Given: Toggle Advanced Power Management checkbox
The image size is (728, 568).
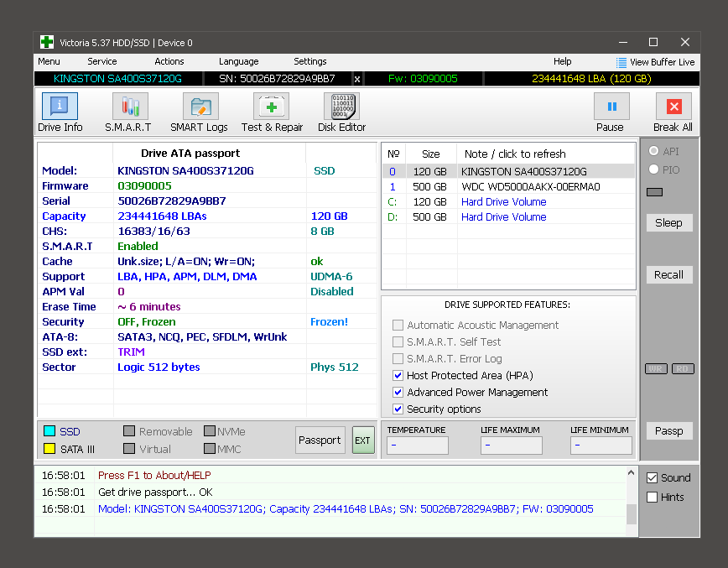Looking at the screenshot, I should tap(398, 392).
